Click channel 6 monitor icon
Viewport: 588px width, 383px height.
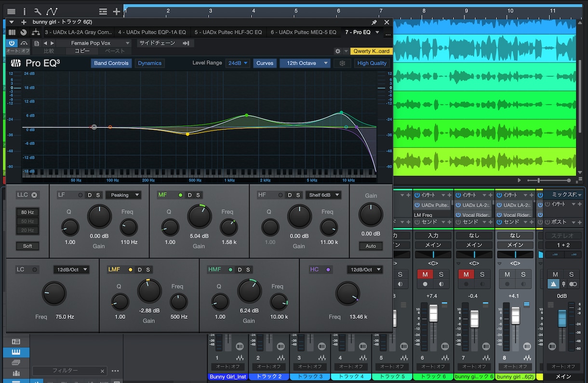(441, 284)
